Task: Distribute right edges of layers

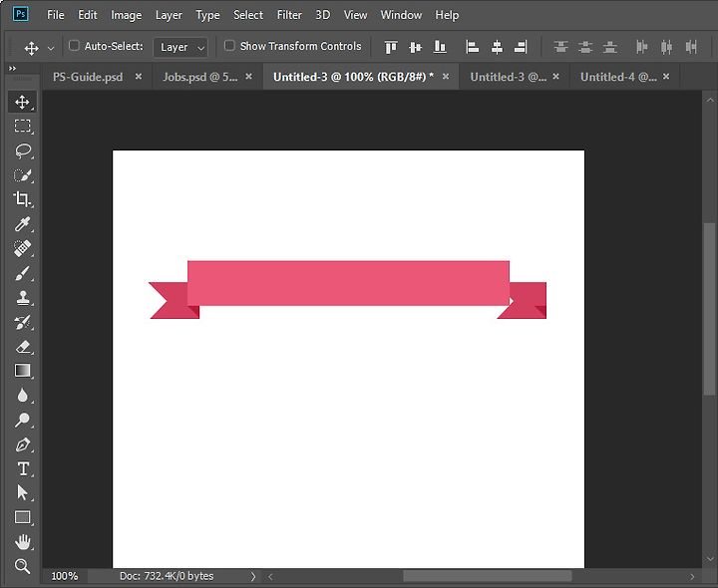Action: pos(691,47)
